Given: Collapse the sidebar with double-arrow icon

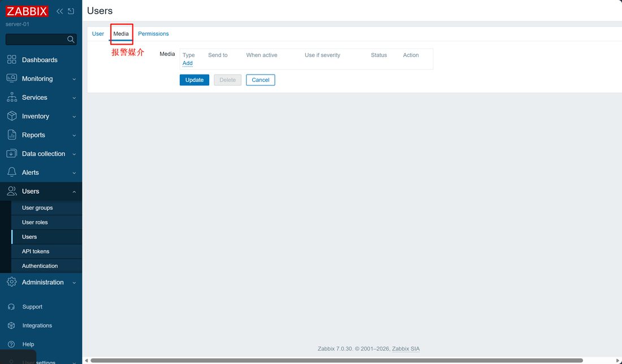Looking at the screenshot, I should coord(60,11).
